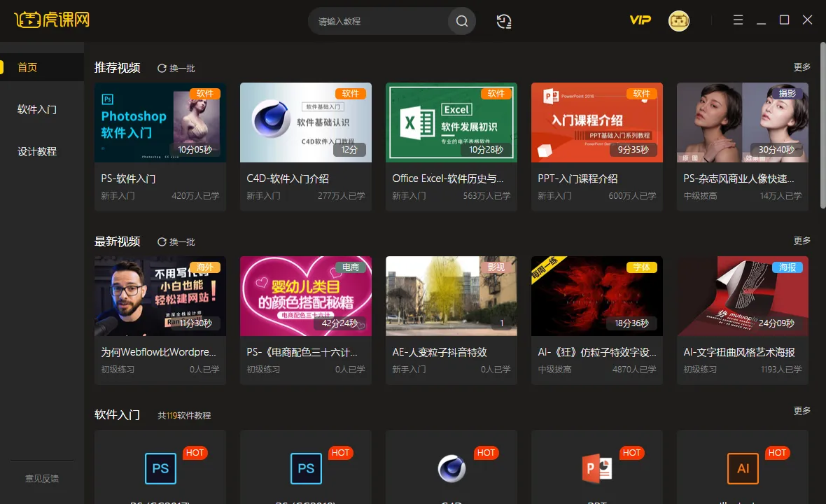
Task: Click the Cinema 4D software icon
Action: pyautogui.click(x=451, y=468)
